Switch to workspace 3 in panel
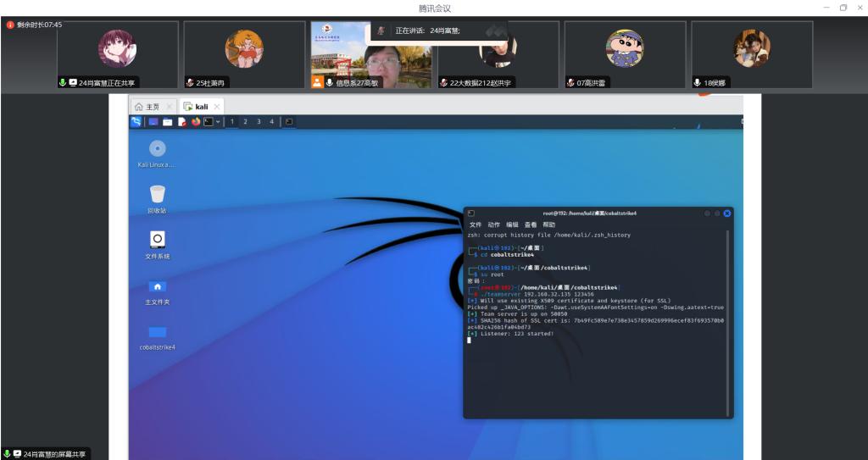The width and height of the screenshot is (868, 460). tap(259, 122)
